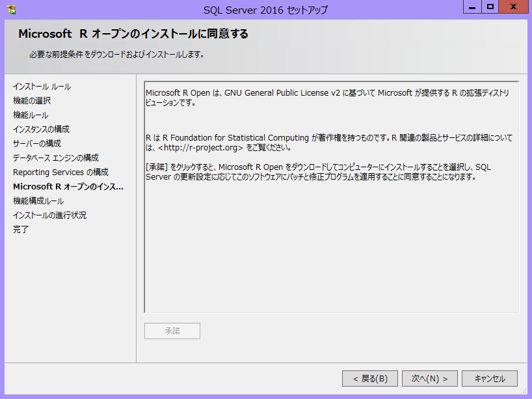Screen dimensions: 532x399
Task: Close the SQL Server 2016 setup window
Action: (x=514, y=7)
